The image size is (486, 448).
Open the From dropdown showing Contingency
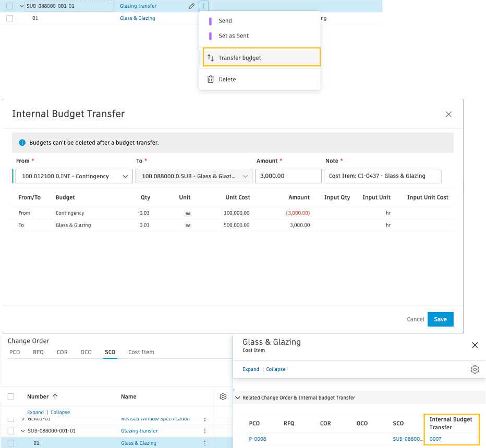pyautogui.click(x=74, y=177)
